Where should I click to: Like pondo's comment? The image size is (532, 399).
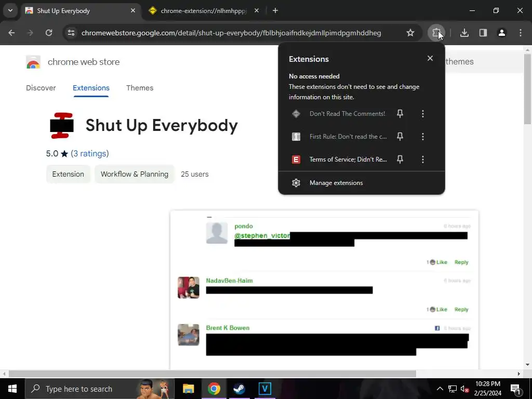point(442,262)
